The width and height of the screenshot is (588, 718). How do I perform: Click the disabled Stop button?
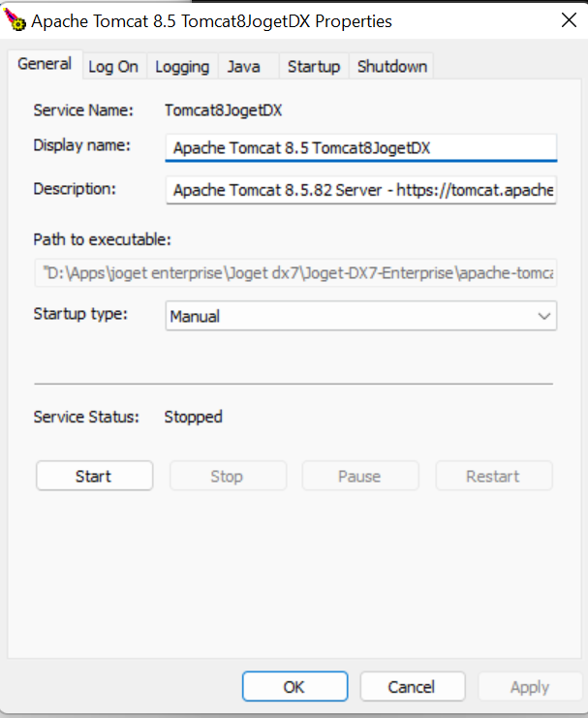pyautogui.click(x=227, y=476)
